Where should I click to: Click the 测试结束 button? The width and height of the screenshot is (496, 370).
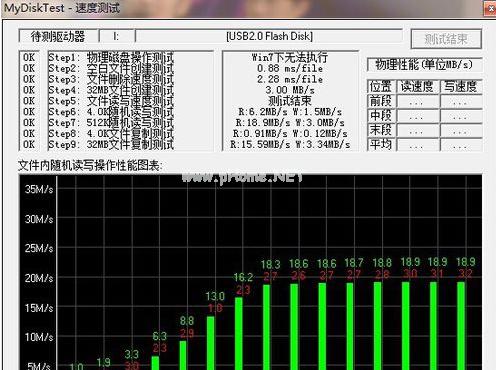click(446, 39)
